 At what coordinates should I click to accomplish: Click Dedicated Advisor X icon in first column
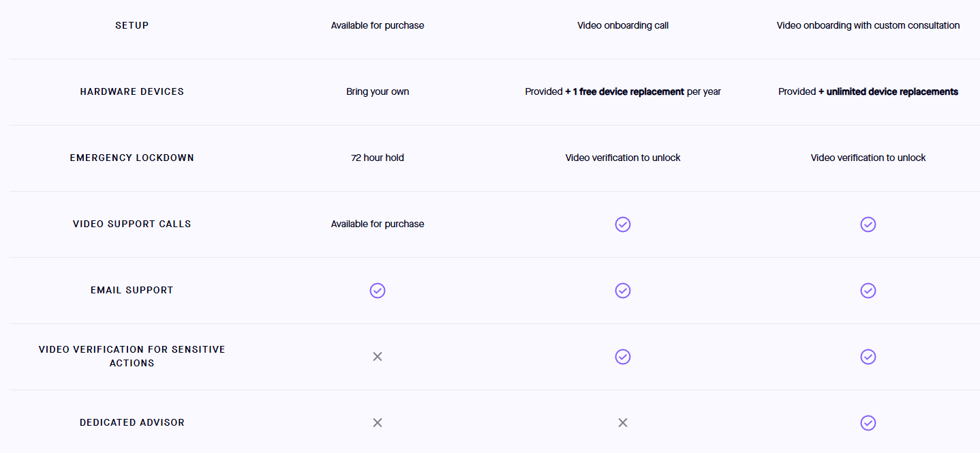pos(378,423)
